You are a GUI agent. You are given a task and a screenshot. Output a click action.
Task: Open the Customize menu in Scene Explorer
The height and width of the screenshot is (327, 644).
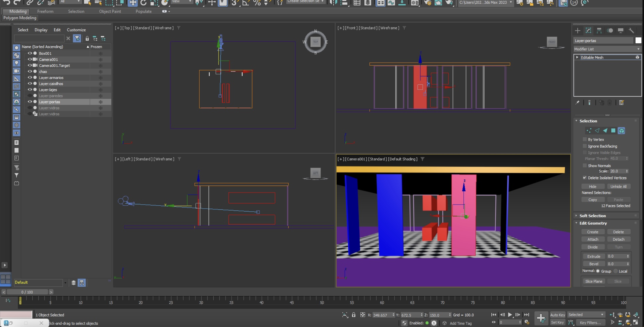[x=76, y=30]
